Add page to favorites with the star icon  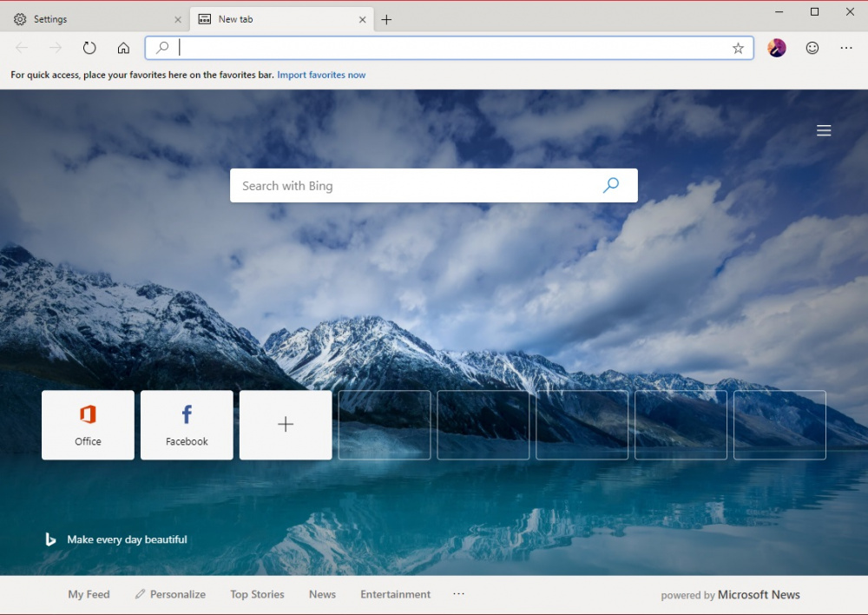tap(738, 48)
